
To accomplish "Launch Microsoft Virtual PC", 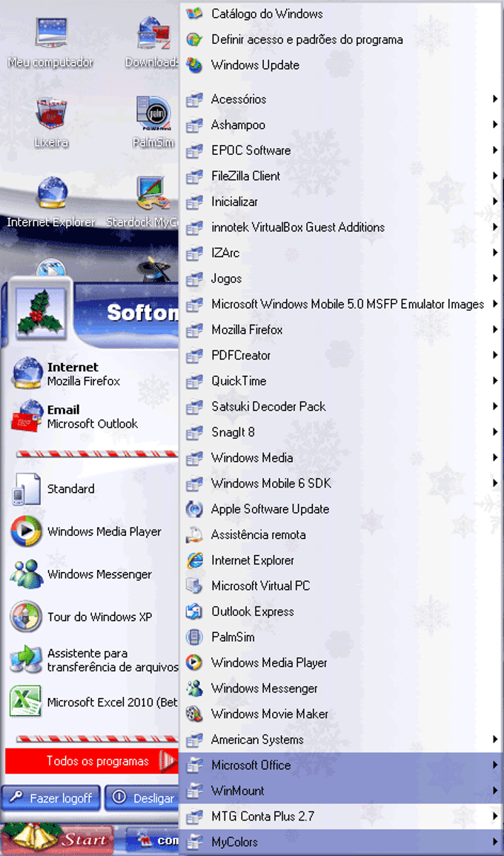I will (x=341, y=585).
